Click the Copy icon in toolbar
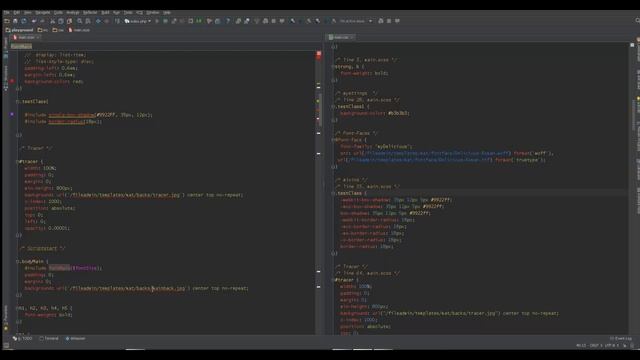 (x=60, y=21)
